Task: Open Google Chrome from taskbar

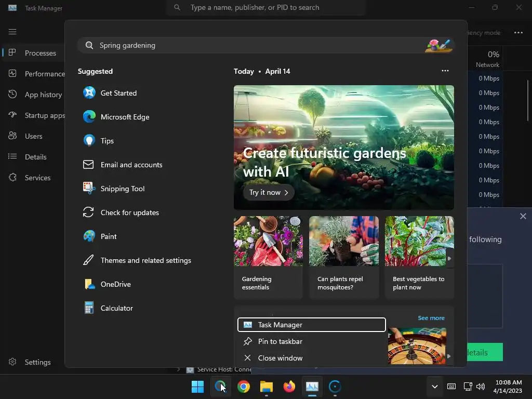Action: point(243,387)
